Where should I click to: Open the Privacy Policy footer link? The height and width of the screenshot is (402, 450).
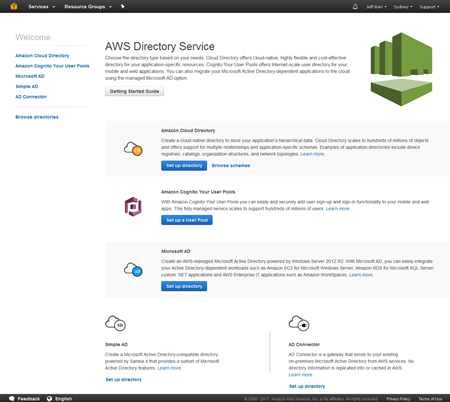pyautogui.click(x=398, y=399)
